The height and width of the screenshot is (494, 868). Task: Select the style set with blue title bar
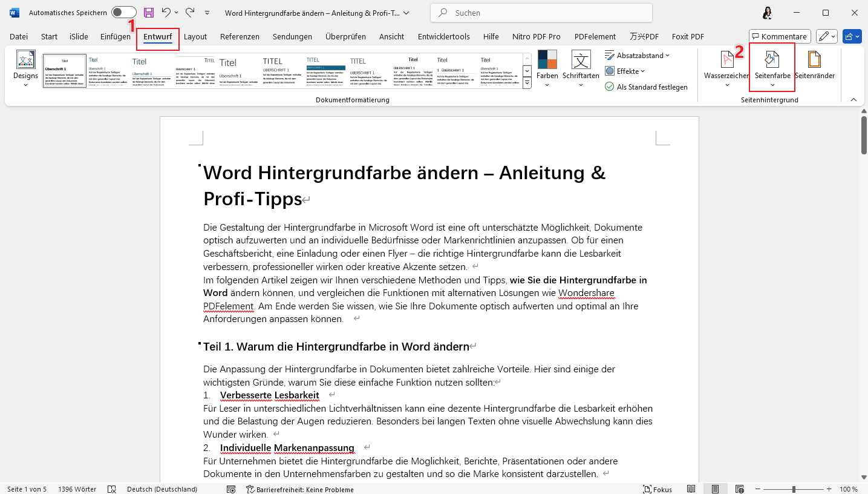[325, 71]
